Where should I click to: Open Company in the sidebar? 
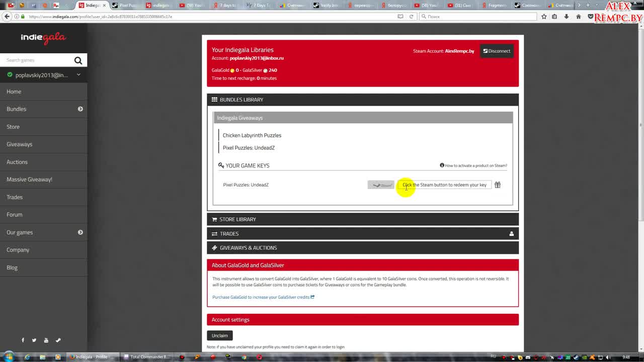tap(18, 250)
